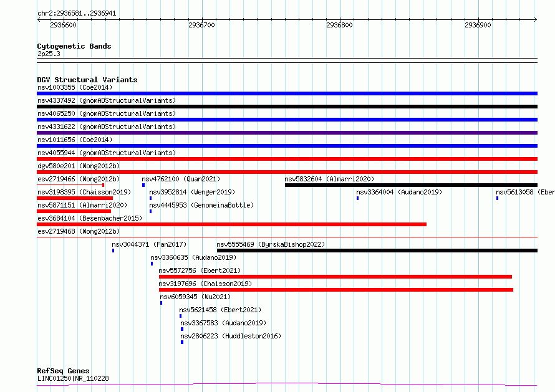Click blue nsv3360635 (Audano2019) marker

click(x=152, y=264)
